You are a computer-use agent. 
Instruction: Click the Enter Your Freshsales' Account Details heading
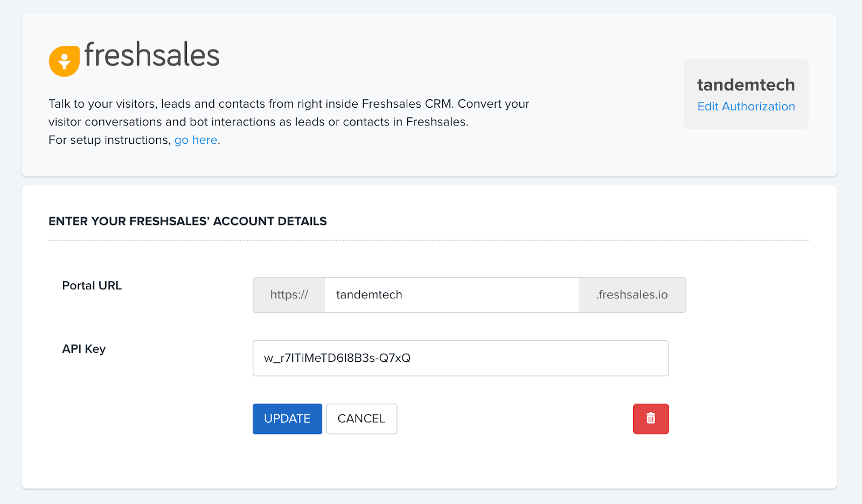[187, 221]
